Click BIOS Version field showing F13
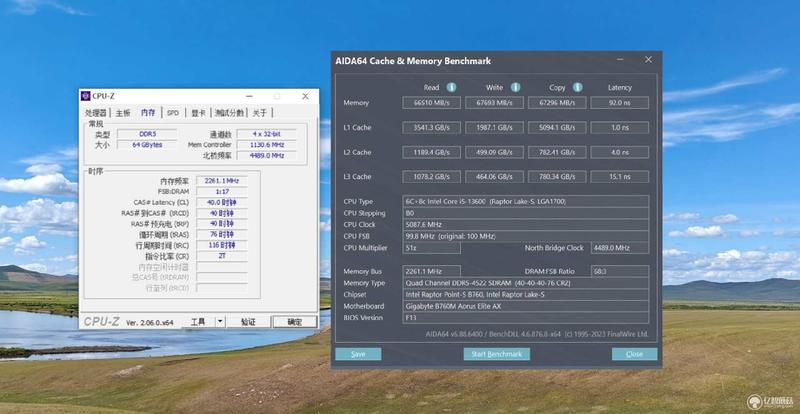The width and height of the screenshot is (800, 414). click(526, 318)
